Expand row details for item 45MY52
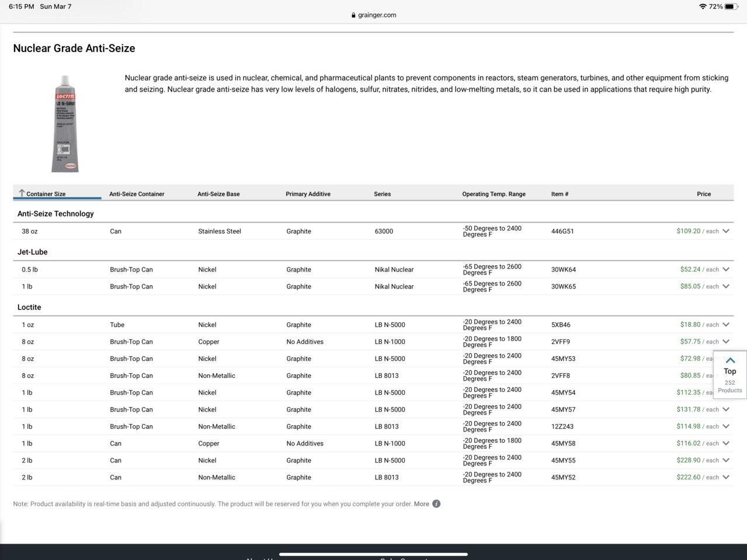The image size is (747, 560). 726,477
